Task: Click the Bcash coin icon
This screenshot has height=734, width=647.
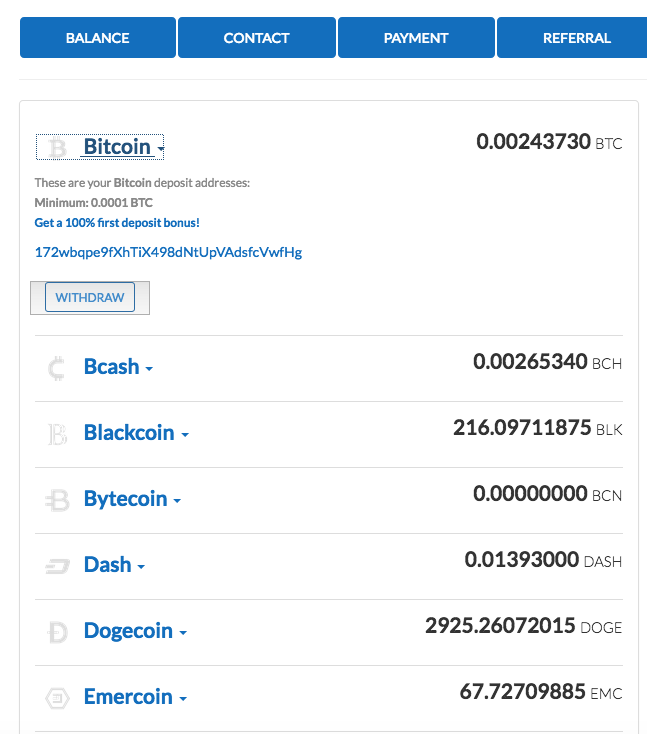Action: tap(57, 368)
